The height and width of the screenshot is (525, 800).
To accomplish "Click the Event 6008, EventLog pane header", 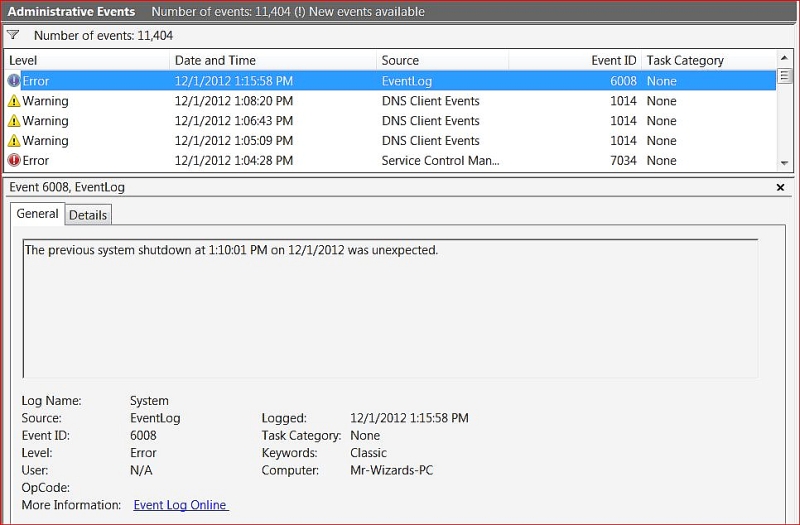I will coord(67,187).
